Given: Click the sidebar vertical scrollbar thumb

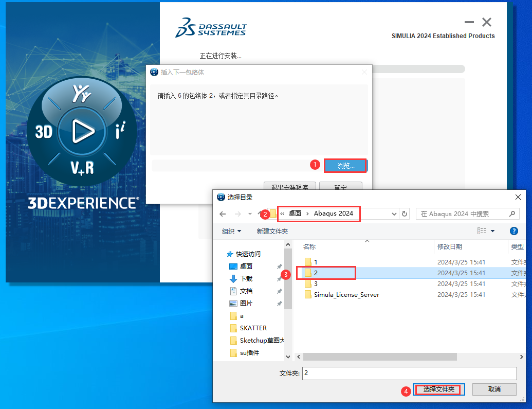Looking at the screenshot, I should pos(288,279).
